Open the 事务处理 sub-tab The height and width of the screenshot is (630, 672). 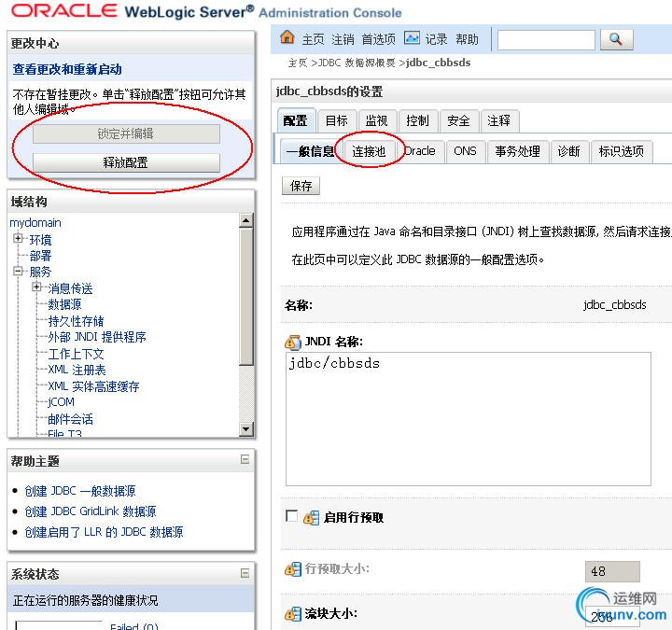pos(517,151)
